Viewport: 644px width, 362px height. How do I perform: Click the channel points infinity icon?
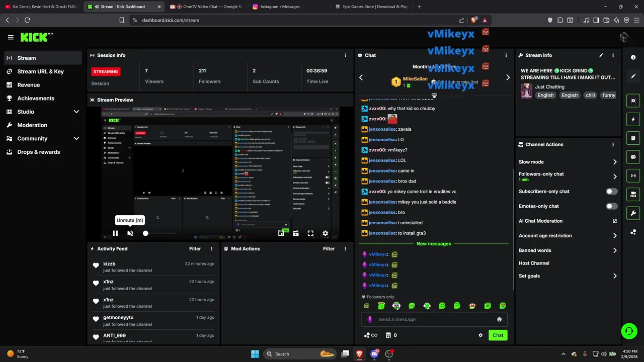371,335
